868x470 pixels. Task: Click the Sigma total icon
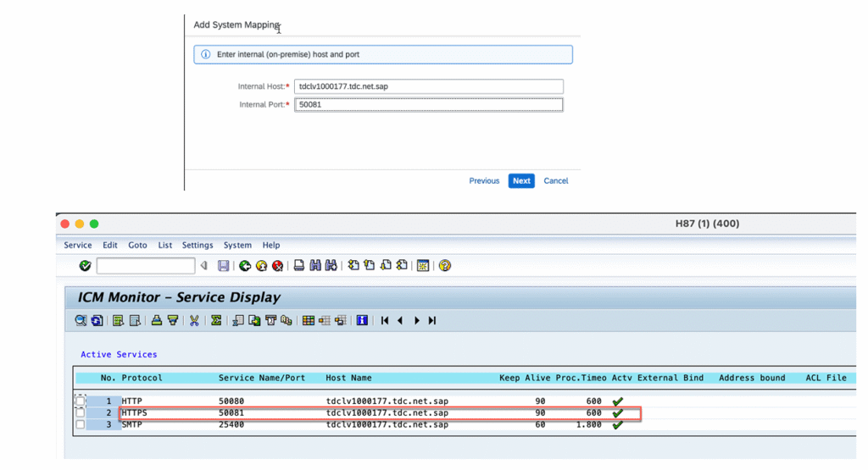click(x=216, y=320)
